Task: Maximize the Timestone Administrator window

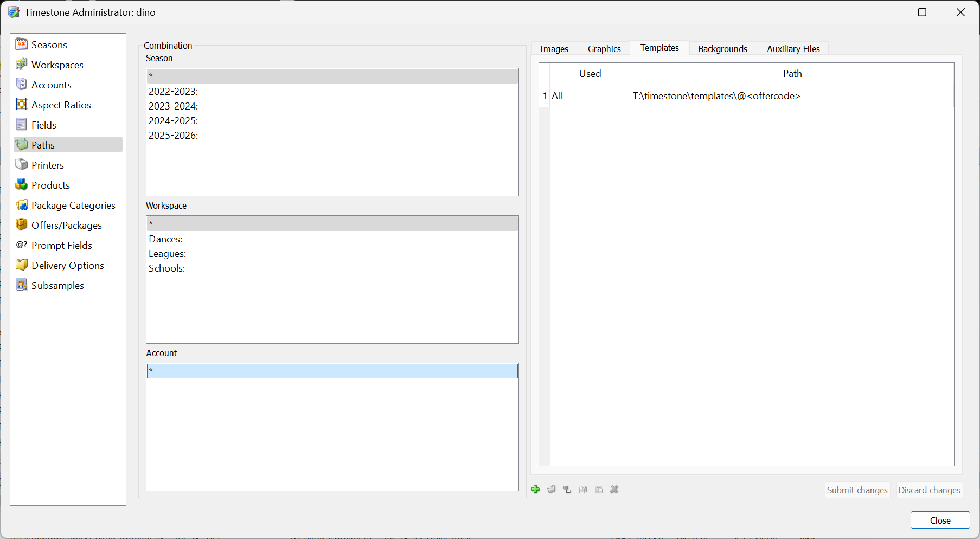Action: coord(922,12)
